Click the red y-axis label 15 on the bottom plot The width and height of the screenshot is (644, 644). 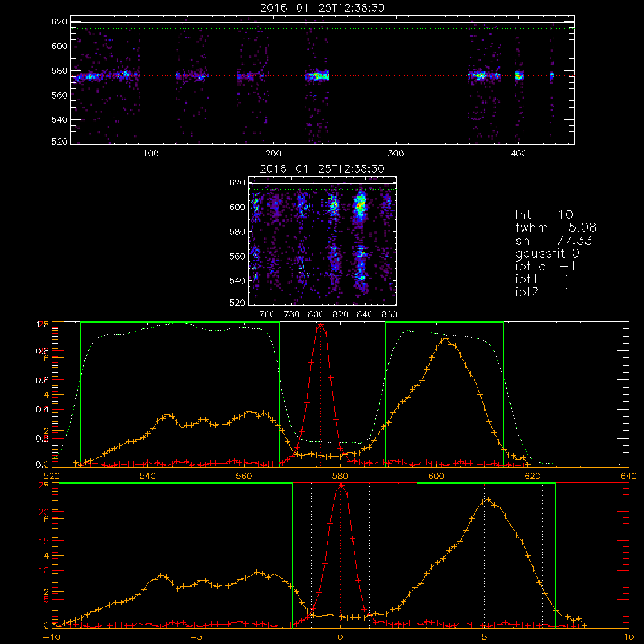(43, 541)
